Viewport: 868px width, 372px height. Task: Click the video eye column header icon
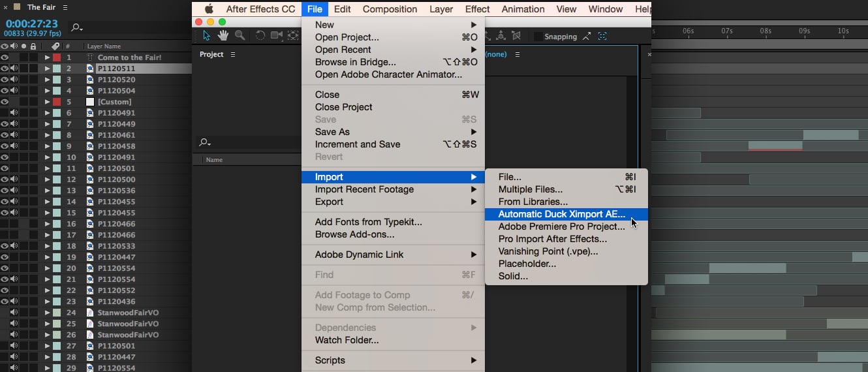(x=5, y=46)
